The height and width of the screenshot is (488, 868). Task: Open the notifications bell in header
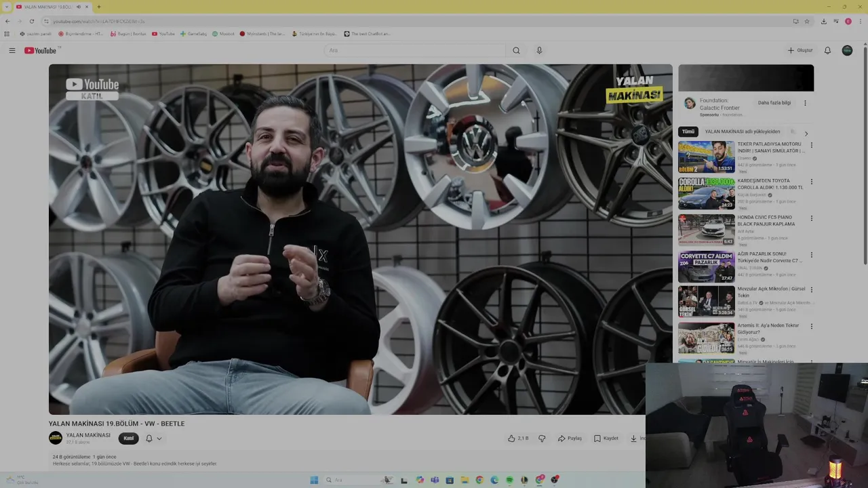[827, 50]
